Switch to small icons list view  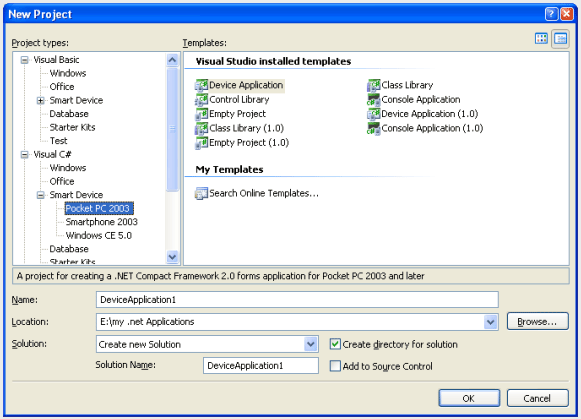[560, 39]
